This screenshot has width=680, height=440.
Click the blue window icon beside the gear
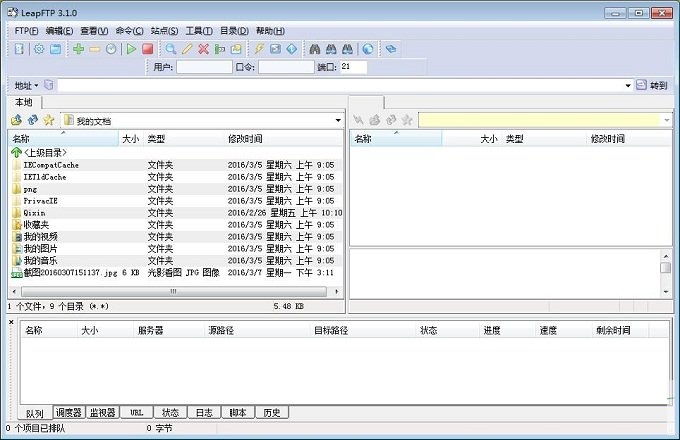[x=56, y=49]
